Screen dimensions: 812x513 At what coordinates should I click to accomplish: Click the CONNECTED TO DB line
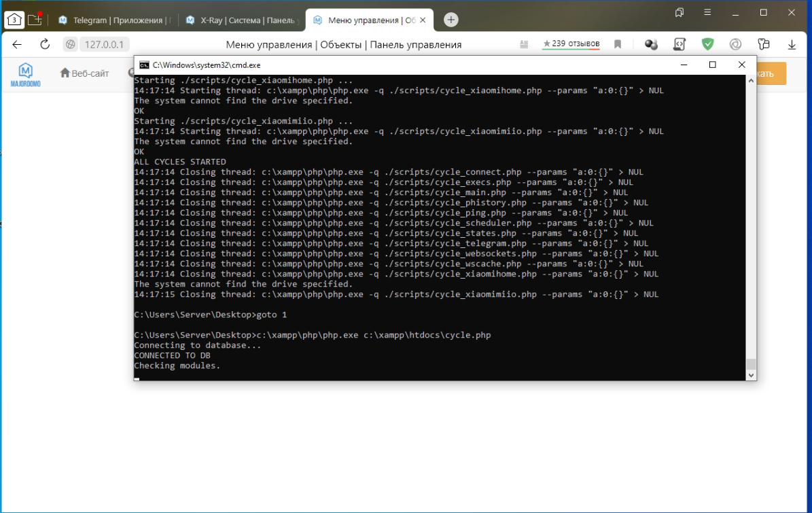[172, 355]
